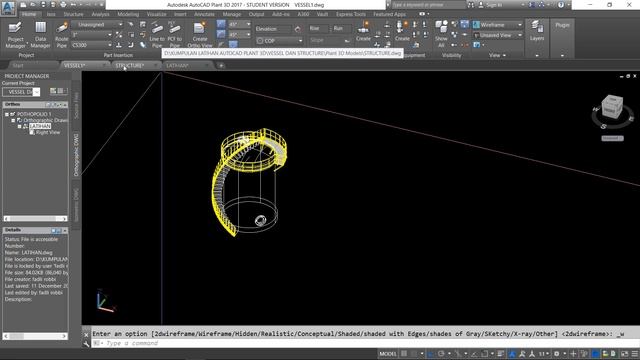Toggle MODEL space button in status bar
This screenshot has width=640, height=360.
point(388,353)
